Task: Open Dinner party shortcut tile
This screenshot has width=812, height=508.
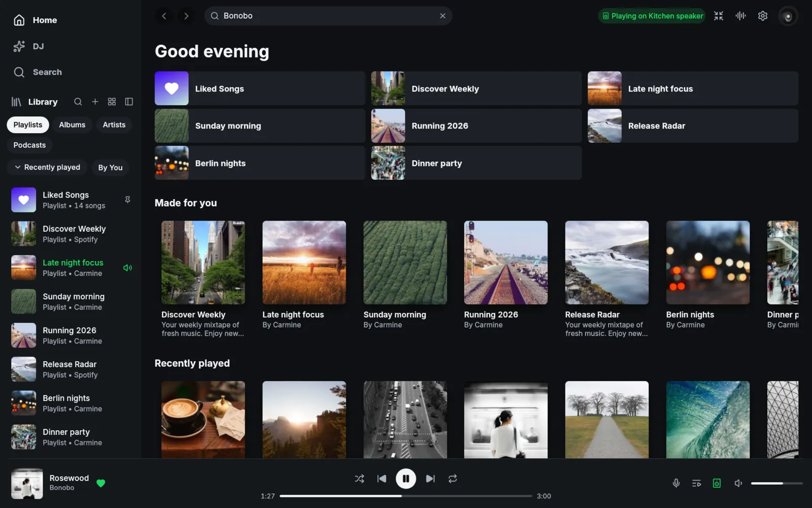Action: [x=477, y=163]
